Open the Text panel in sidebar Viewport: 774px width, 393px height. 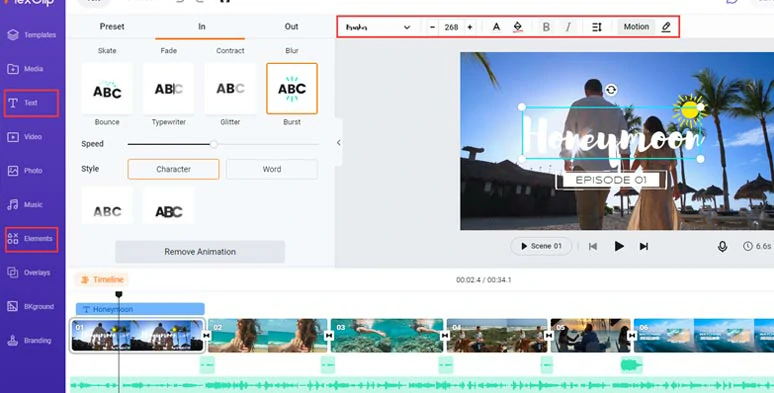pos(32,103)
